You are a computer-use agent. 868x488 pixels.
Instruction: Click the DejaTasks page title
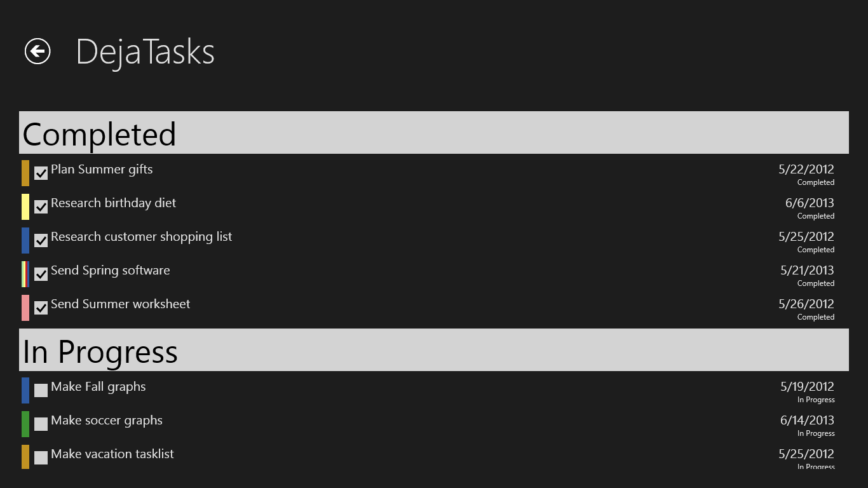pyautogui.click(x=145, y=52)
